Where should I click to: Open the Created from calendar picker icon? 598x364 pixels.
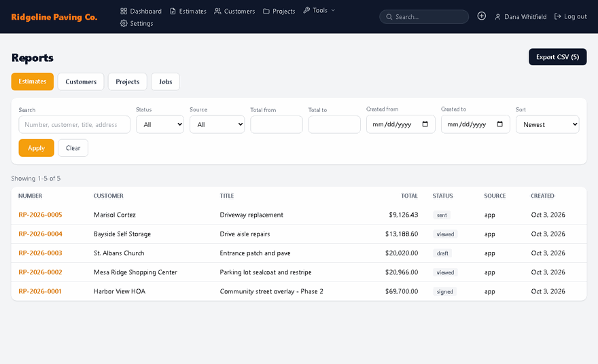tap(425, 124)
